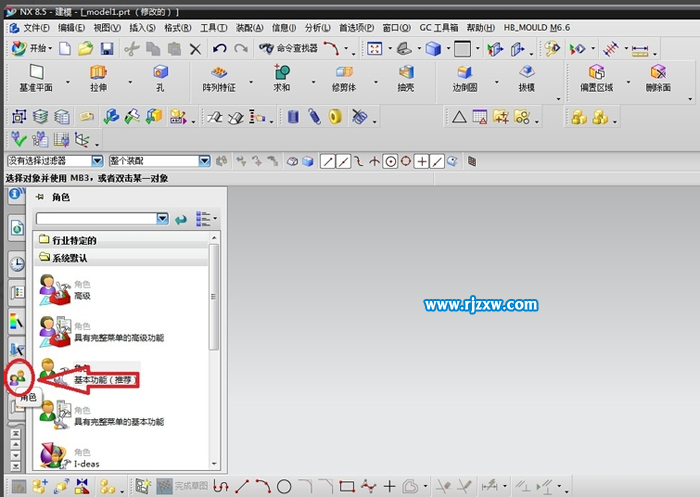Open the selection filter dropdown
Image resolution: width=700 pixels, height=497 pixels.
tap(97, 160)
